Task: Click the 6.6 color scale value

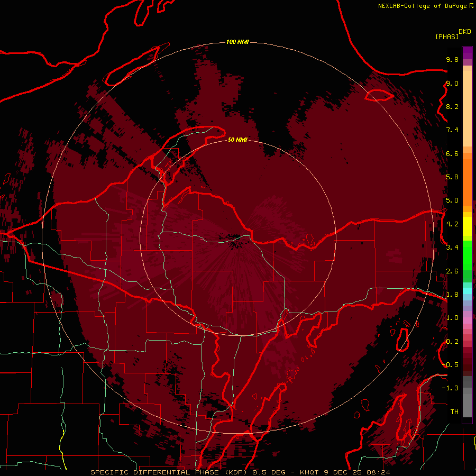Action: [x=452, y=153]
